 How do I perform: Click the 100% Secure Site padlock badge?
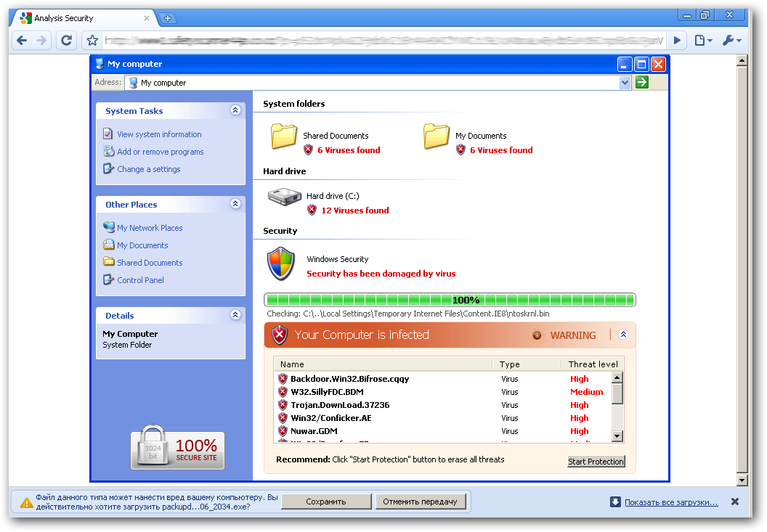point(177,447)
